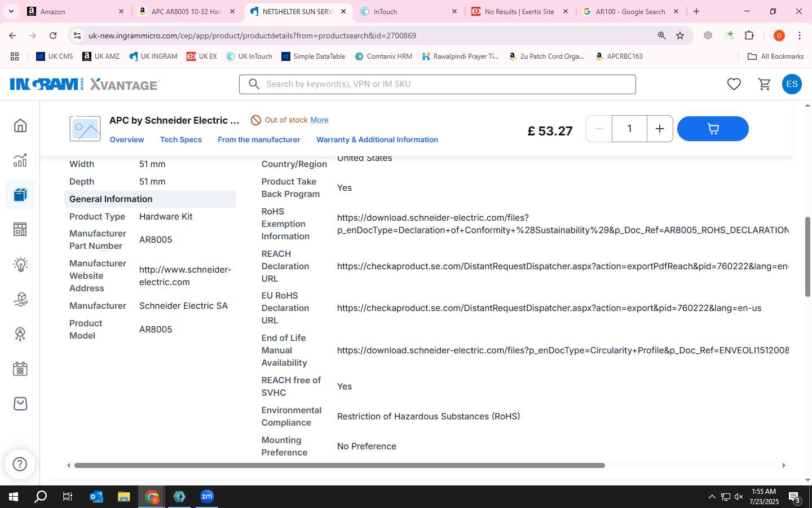Click the More link next to Out of stock
This screenshot has width=812, height=508.
pyautogui.click(x=319, y=120)
